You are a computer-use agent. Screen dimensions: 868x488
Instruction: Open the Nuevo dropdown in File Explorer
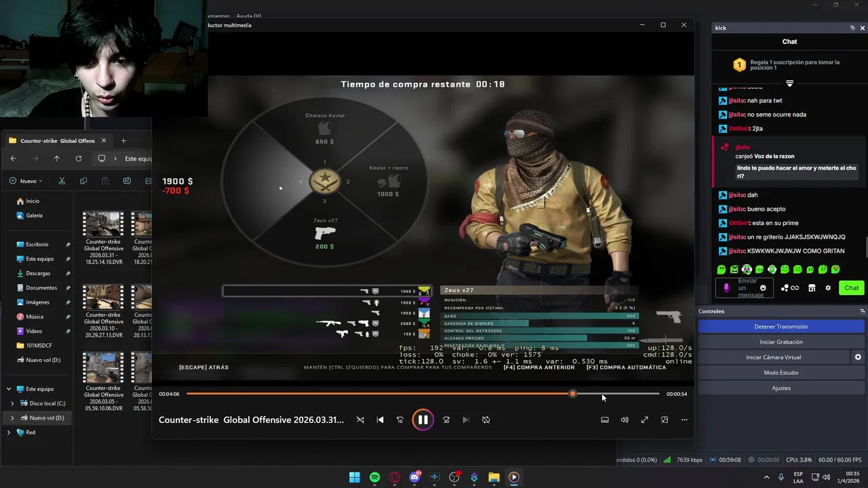[26, 181]
